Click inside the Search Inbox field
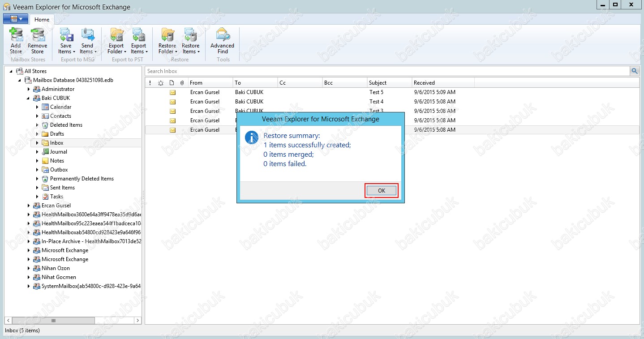Screen dimensions: 644x339 pyautogui.click(x=387, y=71)
